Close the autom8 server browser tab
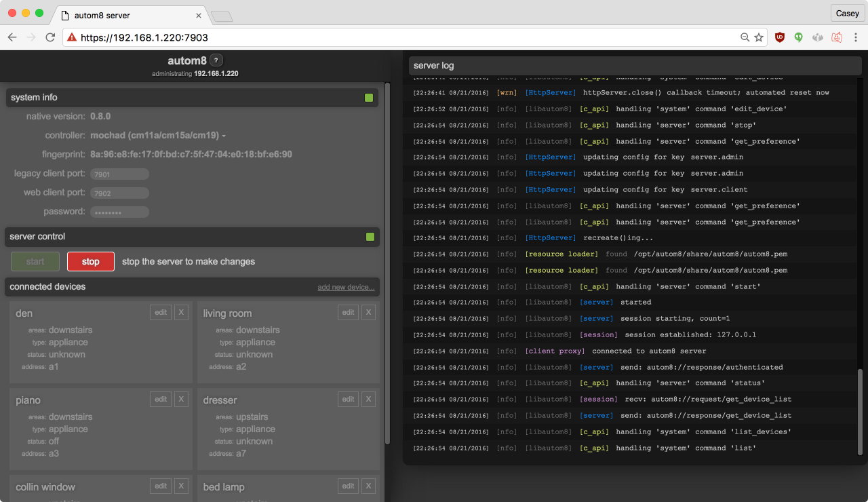The image size is (868, 502). [x=199, y=15]
